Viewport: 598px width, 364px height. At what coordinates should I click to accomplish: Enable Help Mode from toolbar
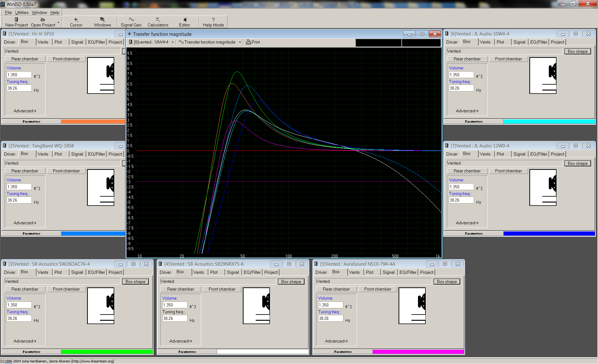(213, 22)
